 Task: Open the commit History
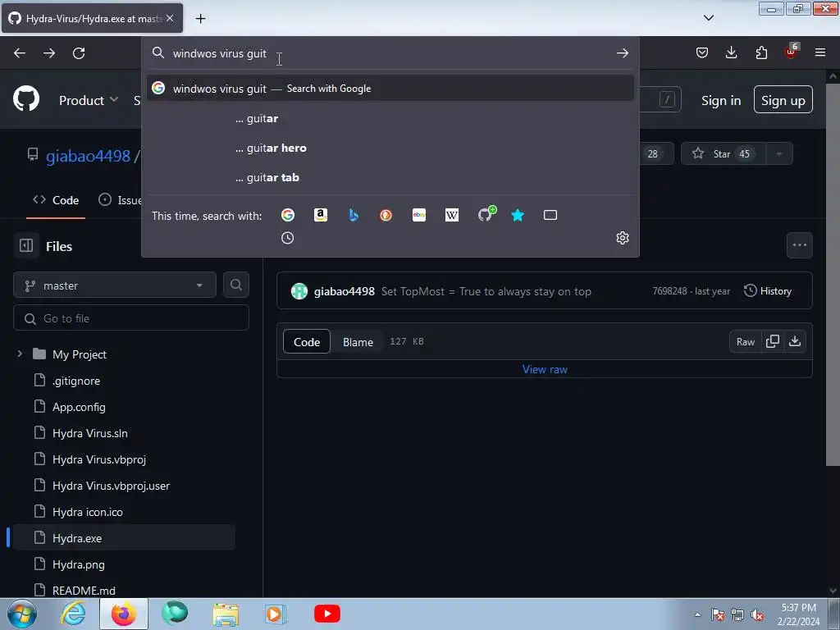(x=767, y=291)
